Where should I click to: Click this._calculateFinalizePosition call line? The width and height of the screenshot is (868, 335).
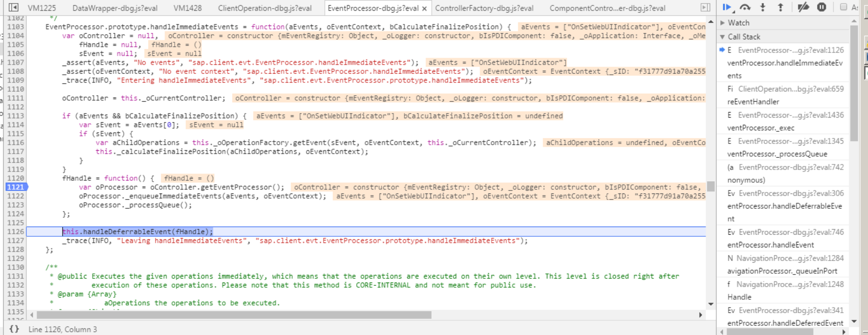click(232, 151)
